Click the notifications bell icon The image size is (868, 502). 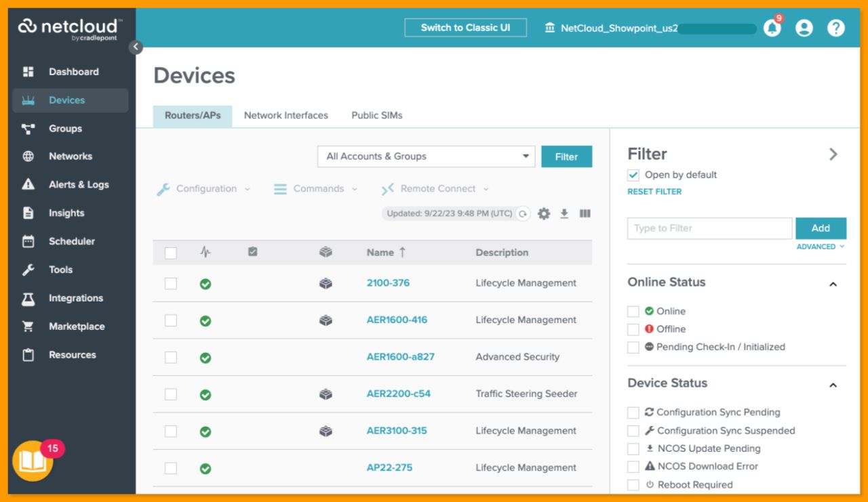pos(772,28)
